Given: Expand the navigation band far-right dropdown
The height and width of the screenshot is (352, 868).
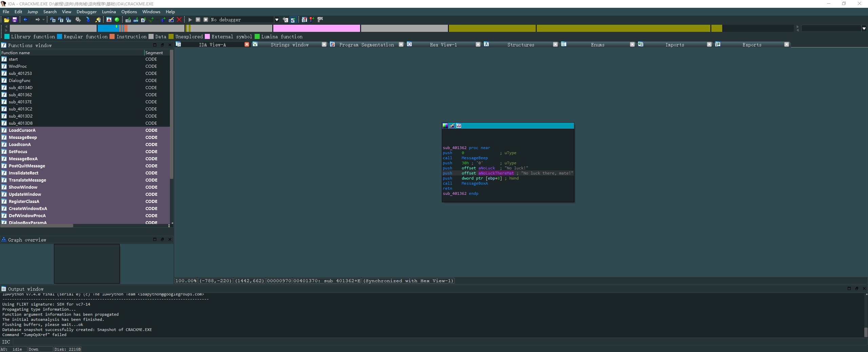Looking at the screenshot, I should pyautogui.click(x=864, y=28).
